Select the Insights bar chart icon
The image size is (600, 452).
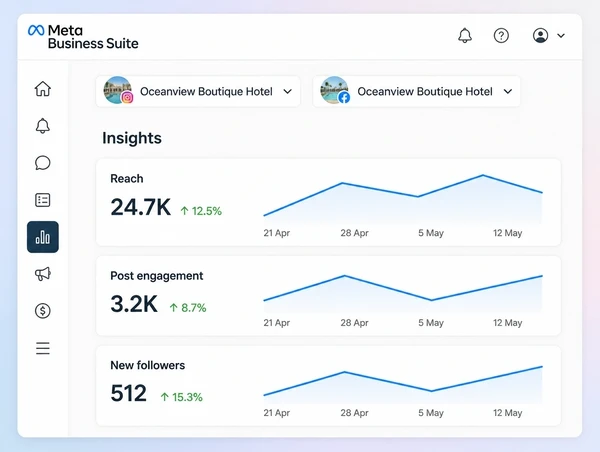pos(43,237)
